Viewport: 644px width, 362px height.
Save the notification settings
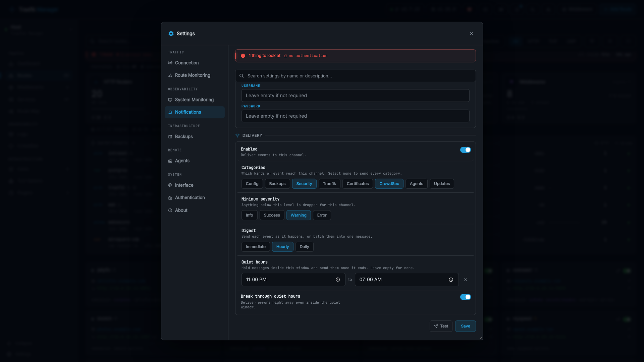(465, 326)
